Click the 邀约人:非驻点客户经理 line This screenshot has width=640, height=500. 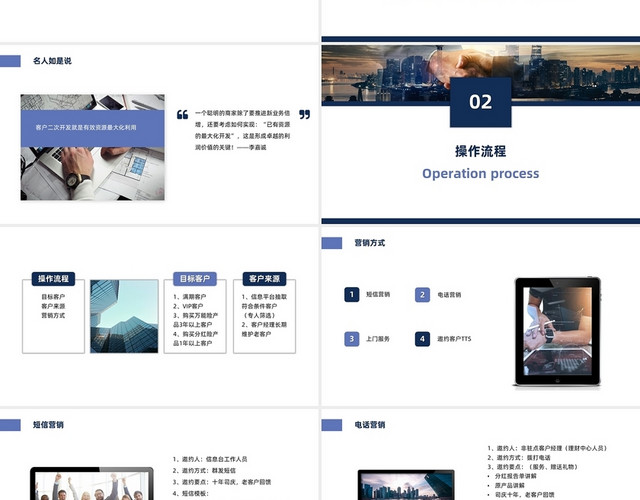547,448
